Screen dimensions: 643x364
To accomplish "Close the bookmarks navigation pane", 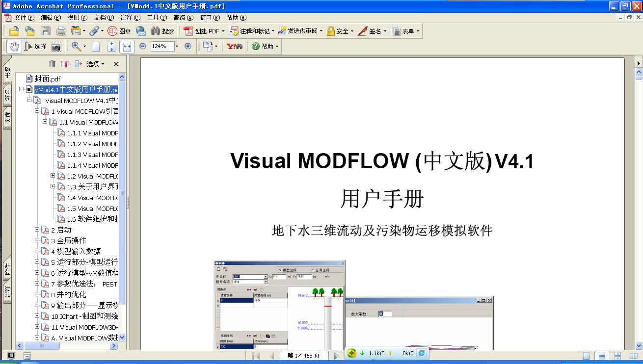I will pyautogui.click(x=116, y=64).
